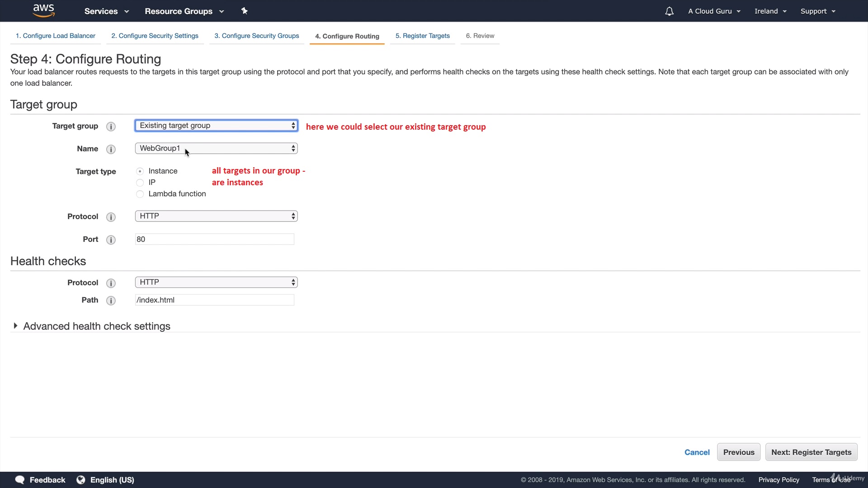The width and height of the screenshot is (868, 488).
Task: Click the pin shortcut icon in navbar
Action: tap(245, 11)
